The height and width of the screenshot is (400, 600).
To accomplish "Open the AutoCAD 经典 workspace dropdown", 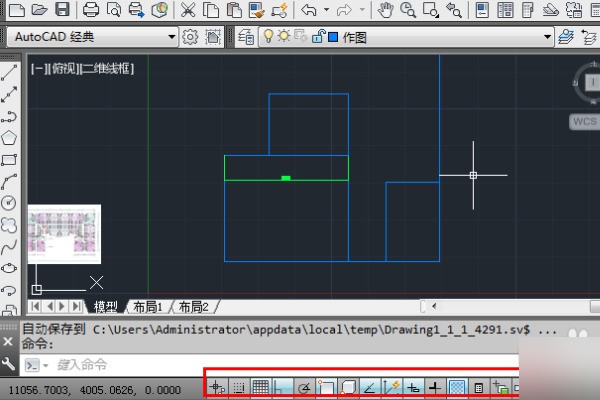I will (x=170, y=36).
